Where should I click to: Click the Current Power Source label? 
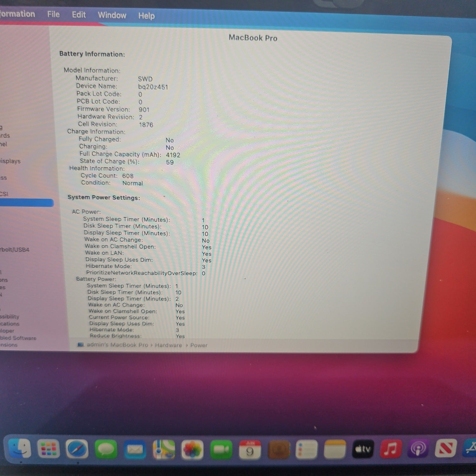[x=119, y=317]
